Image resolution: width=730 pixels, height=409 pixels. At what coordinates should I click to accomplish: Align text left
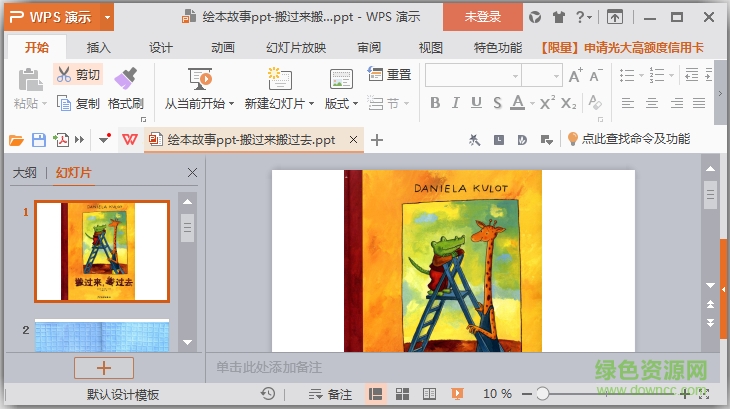click(x=628, y=103)
